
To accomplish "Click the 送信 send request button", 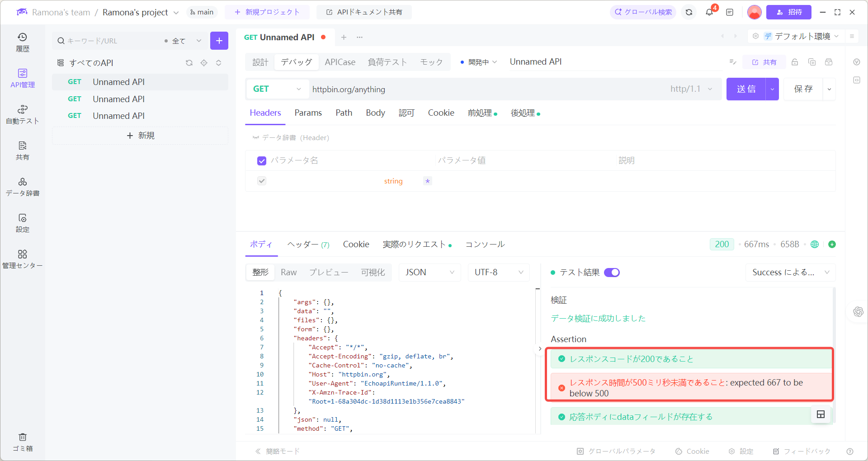I will click(746, 89).
